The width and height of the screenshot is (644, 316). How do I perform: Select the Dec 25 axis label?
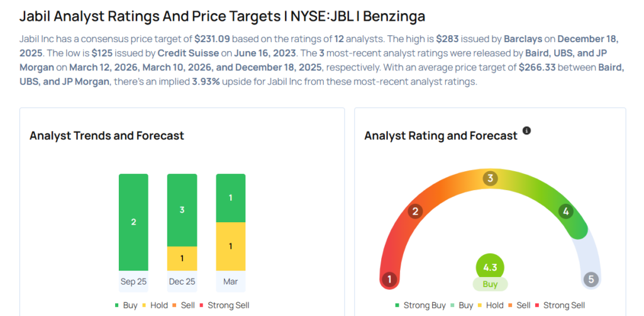(182, 281)
